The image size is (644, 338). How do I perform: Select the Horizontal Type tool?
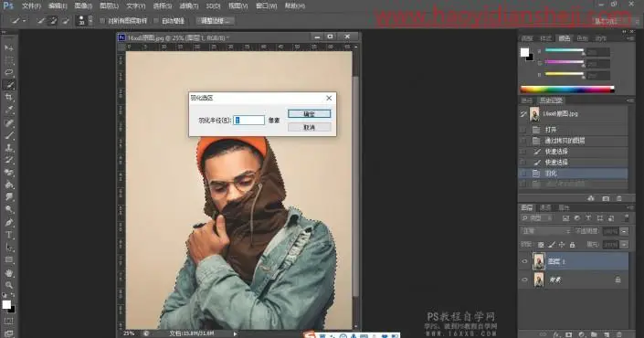(9, 236)
